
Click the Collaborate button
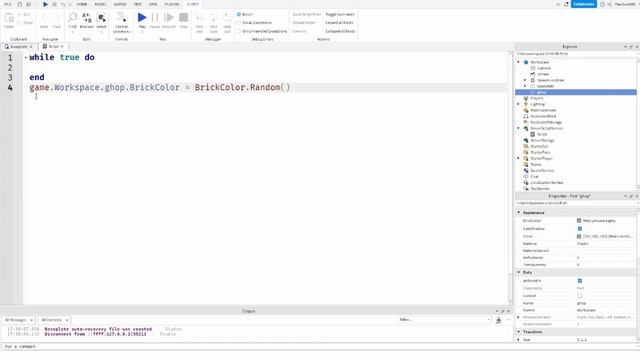584,4
